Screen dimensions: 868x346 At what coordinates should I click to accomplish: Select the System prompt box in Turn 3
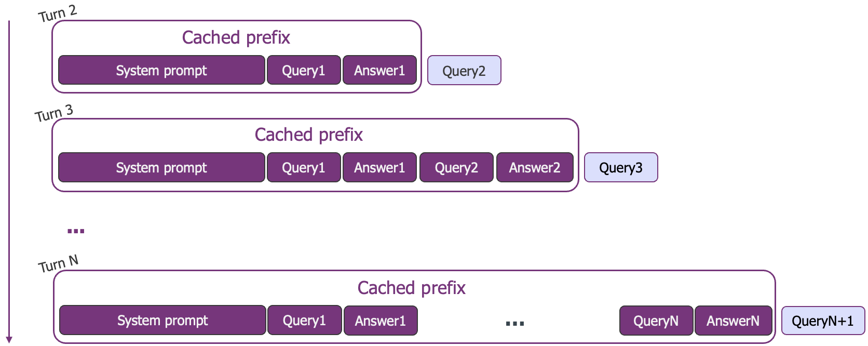161,167
